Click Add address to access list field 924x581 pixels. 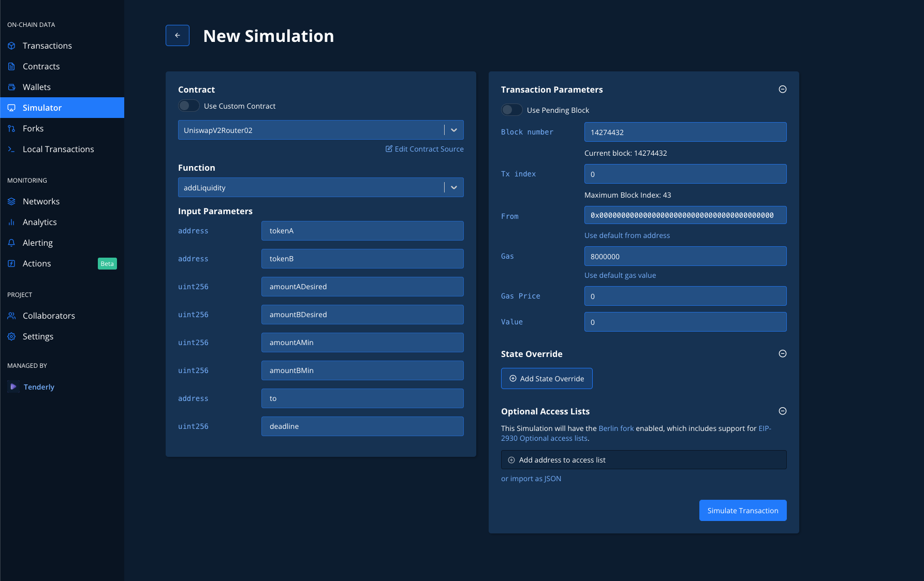[x=644, y=460]
